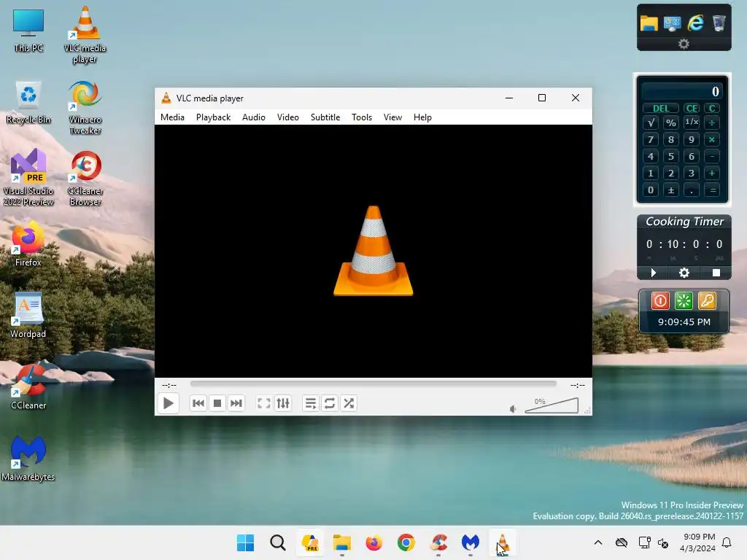Show hidden system tray icons

pyautogui.click(x=598, y=542)
